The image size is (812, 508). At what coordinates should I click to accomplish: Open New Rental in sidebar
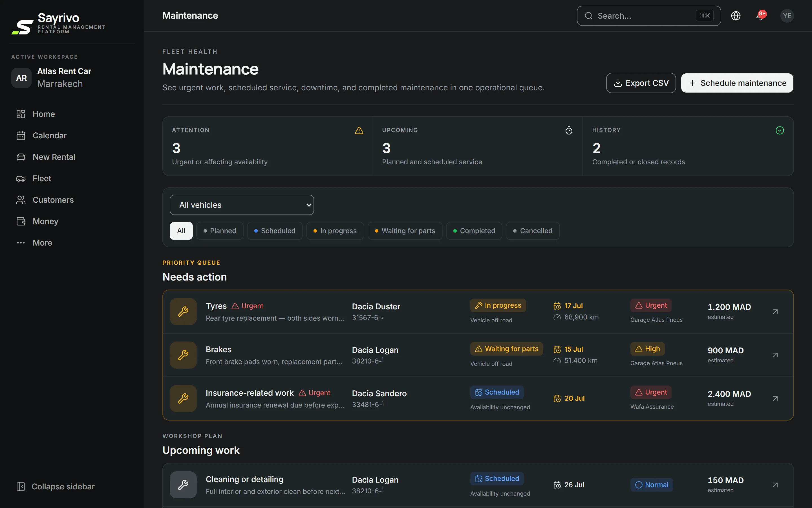click(72, 157)
